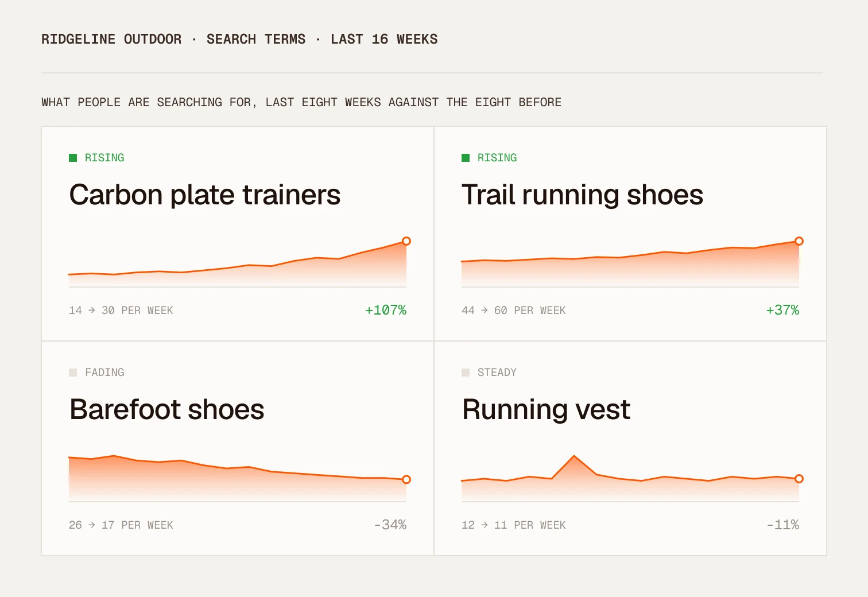Click the green square beside Trail running shoes' RISING
Image resolution: width=868 pixels, height=597 pixels.
pos(466,158)
